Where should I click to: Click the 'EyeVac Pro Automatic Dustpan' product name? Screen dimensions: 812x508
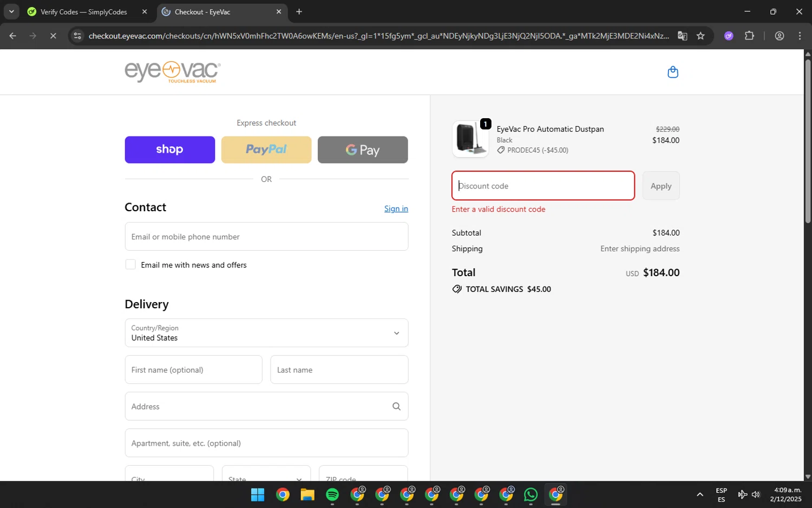(x=550, y=129)
